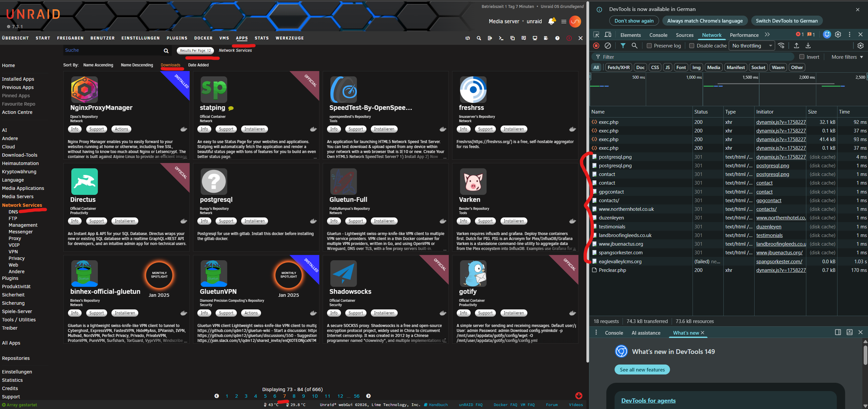Screen dimensions: 868x409
Task: Toggle Fetch/XHR request type filter
Action: click(618, 67)
